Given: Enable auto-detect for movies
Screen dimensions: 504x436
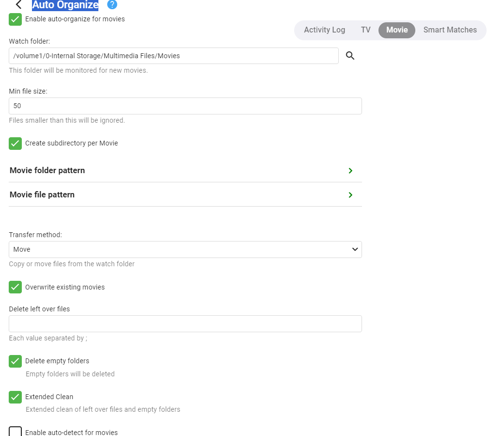Looking at the screenshot, I should click(x=15, y=431).
